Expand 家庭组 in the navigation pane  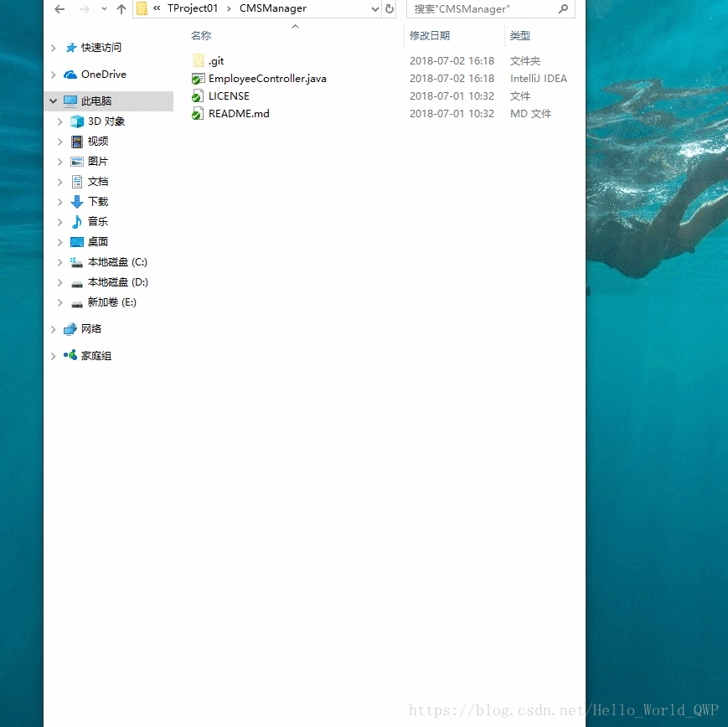54,356
